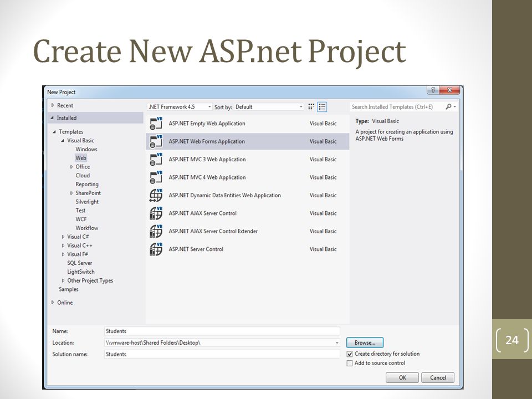Select "ASP.NET MVC 4 Web Application" text
The image size is (532, 399).
tap(207, 177)
